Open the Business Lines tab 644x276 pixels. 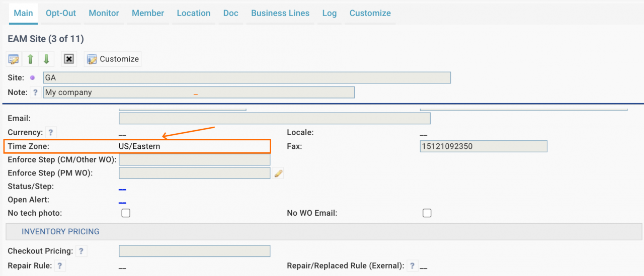tap(280, 13)
